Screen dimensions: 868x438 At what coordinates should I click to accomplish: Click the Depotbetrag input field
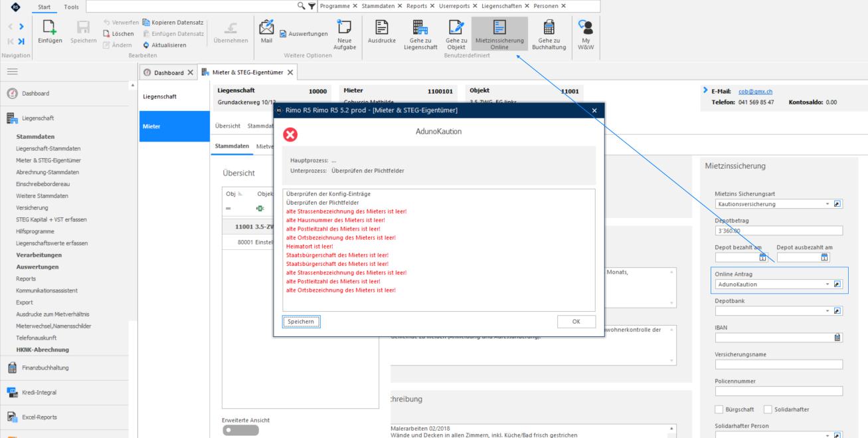(778, 231)
